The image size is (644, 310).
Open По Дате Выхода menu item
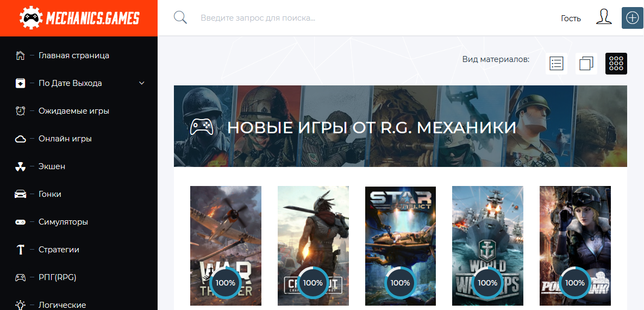70,83
